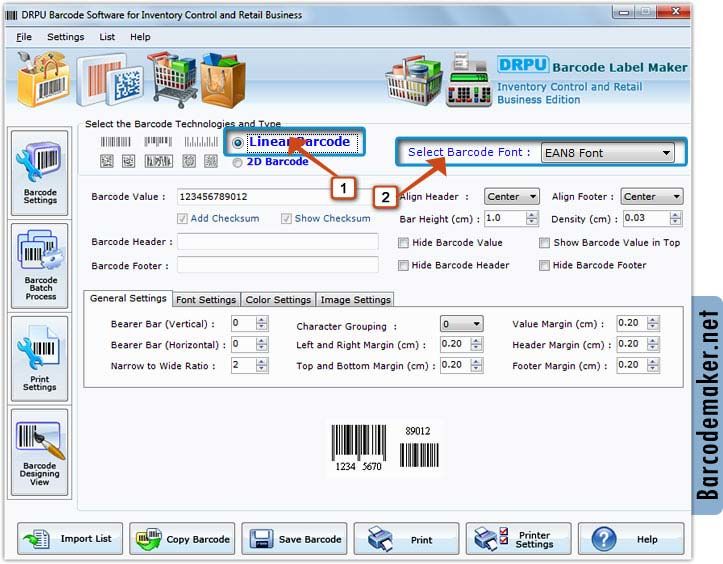This screenshot has width=723, height=564.
Task: Open the List menu
Action: pyautogui.click(x=107, y=37)
